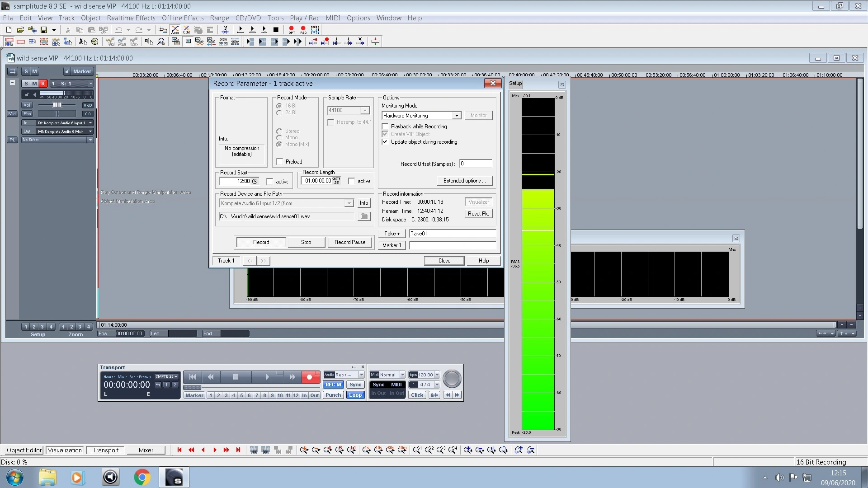Open the Offline Effects menu

(183, 18)
